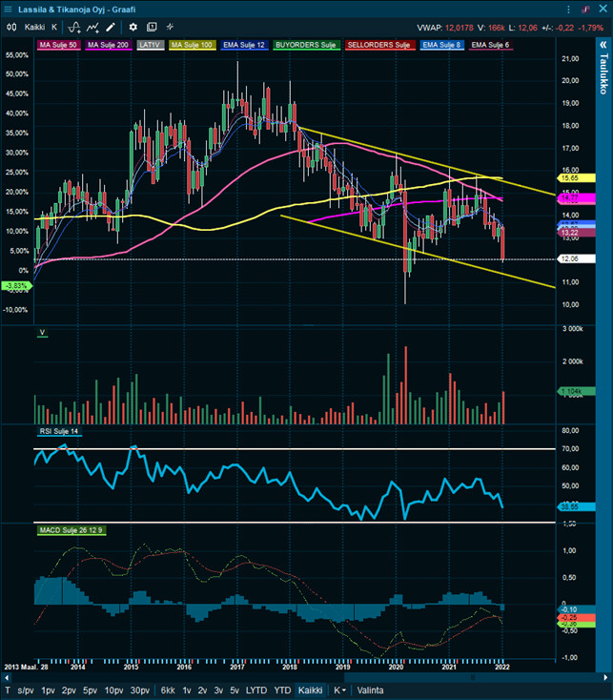Click the chart layout panel icon

(x=152, y=27)
